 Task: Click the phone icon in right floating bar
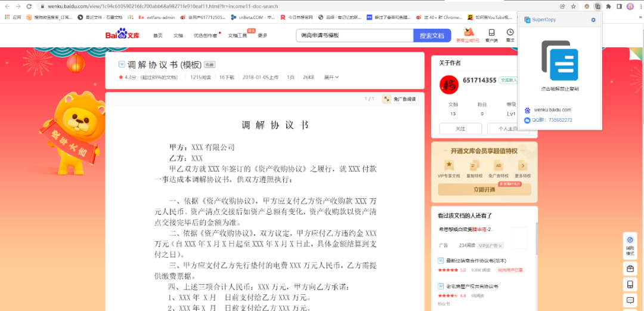pos(630,284)
